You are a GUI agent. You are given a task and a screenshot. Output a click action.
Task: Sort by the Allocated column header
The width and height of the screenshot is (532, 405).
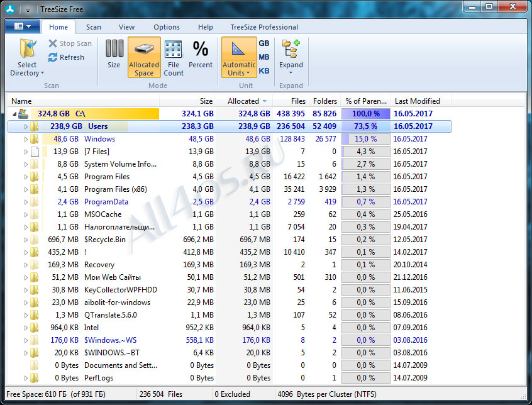(244, 101)
